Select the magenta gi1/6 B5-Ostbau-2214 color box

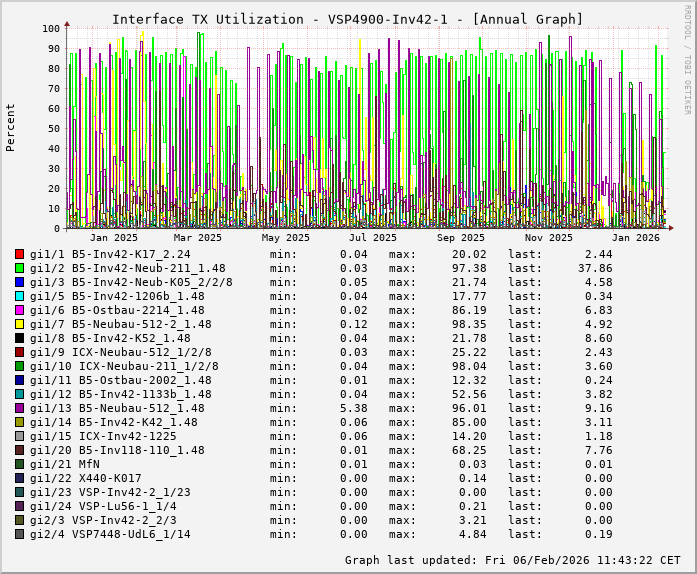pyautogui.click(x=20, y=311)
